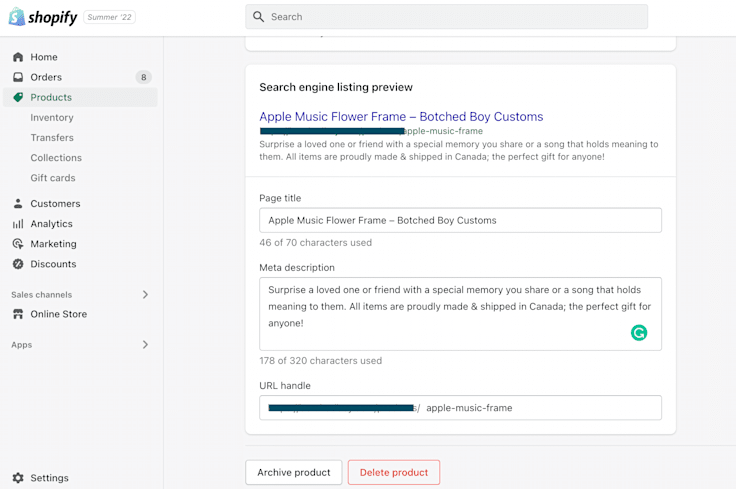Select Products in the sidebar
Screen dimensions: 736x489
coord(80,97)
